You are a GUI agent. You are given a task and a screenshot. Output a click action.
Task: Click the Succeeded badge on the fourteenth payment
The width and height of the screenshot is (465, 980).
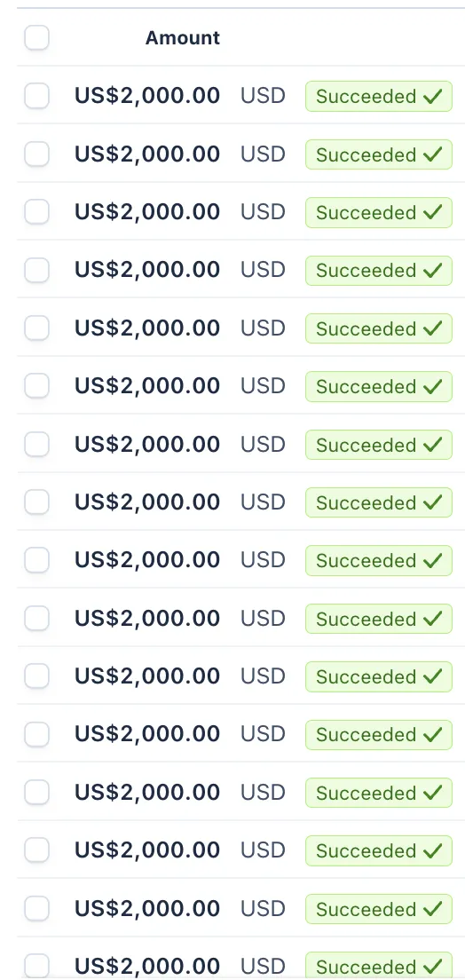[379, 850]
